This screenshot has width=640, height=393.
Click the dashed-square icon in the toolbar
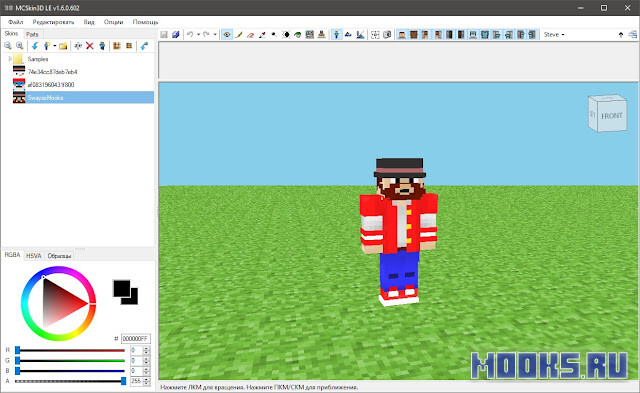[375, 35]
